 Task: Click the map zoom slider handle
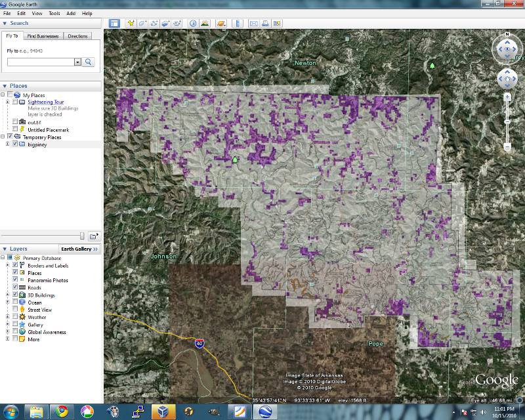click(507, 121)
